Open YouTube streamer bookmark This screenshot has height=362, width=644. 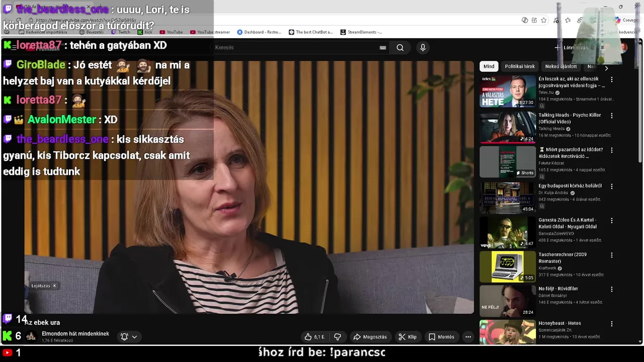point(210,32)
